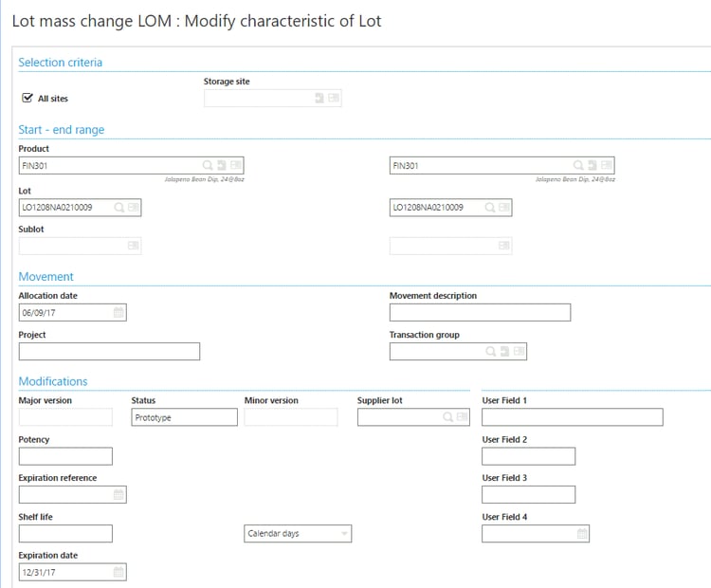
Task: Click the Modifications section heading
Action: click(53, 381)
